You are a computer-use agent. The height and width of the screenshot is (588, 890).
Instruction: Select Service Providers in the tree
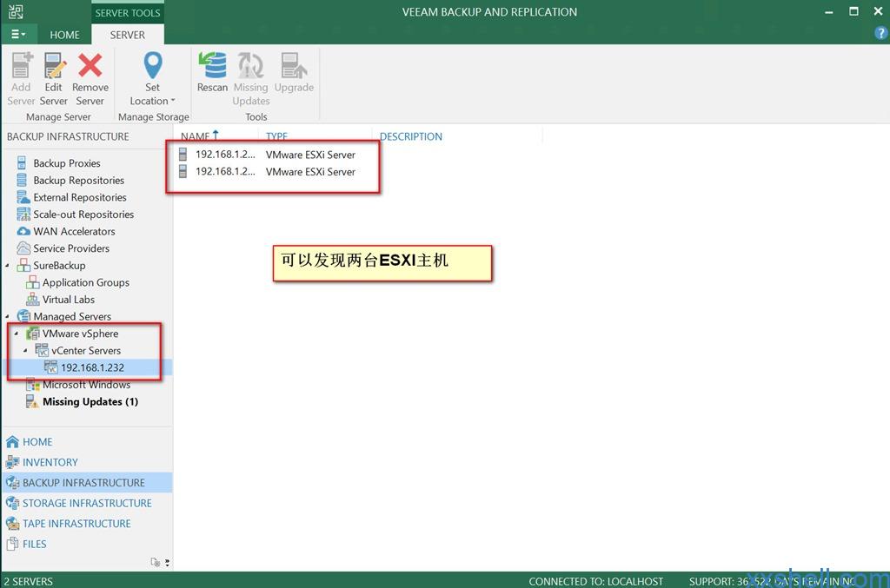pos(71,248)
